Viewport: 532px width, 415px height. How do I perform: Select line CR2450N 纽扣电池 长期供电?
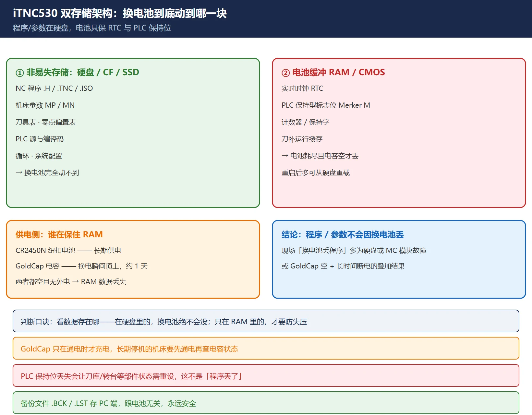point(68,250)
